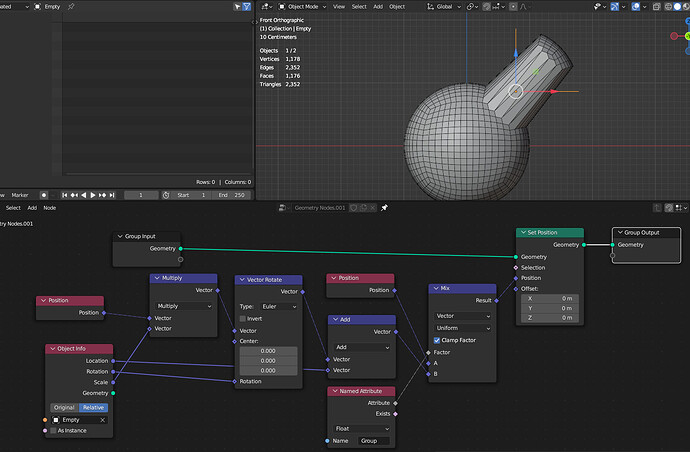This screenshot has height=452, width=690.
Task: Click the current frame field
Action: point(141,195)
